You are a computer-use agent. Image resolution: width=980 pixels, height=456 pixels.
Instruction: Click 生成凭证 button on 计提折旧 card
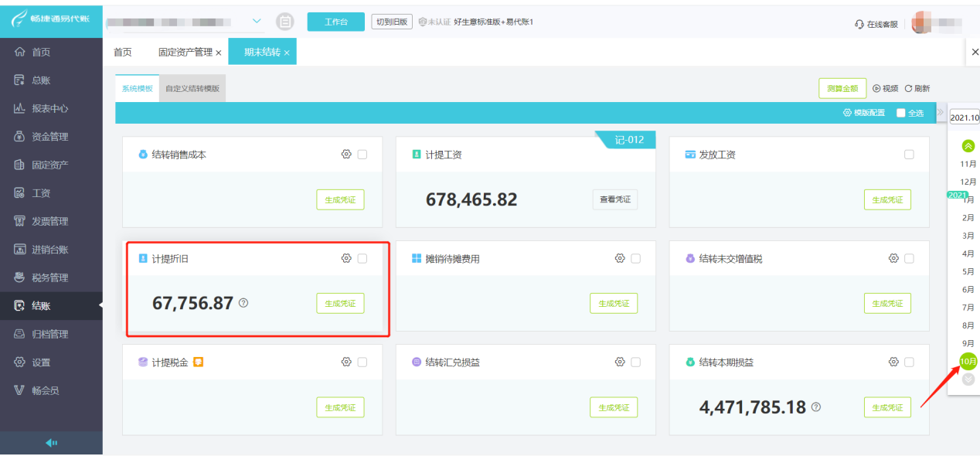[x=340, y=304]
